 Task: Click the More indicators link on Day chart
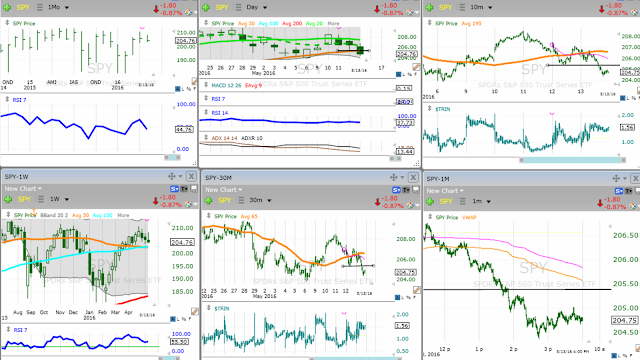333,24
